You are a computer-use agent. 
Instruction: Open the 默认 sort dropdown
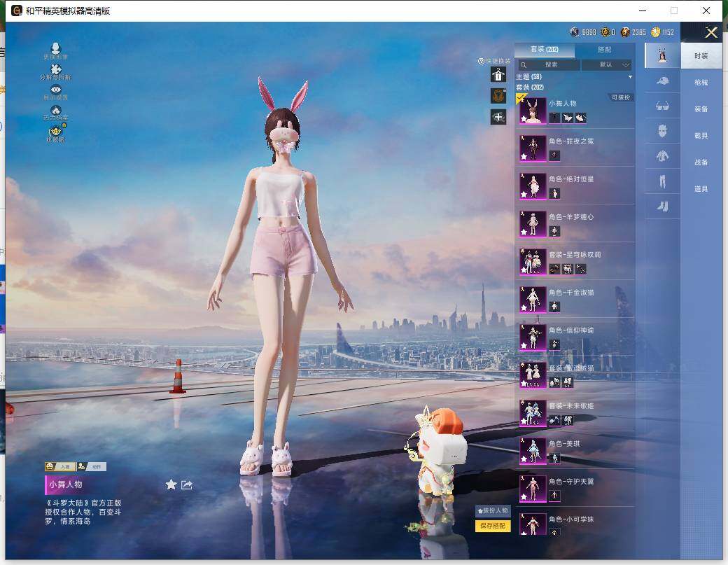606,64
